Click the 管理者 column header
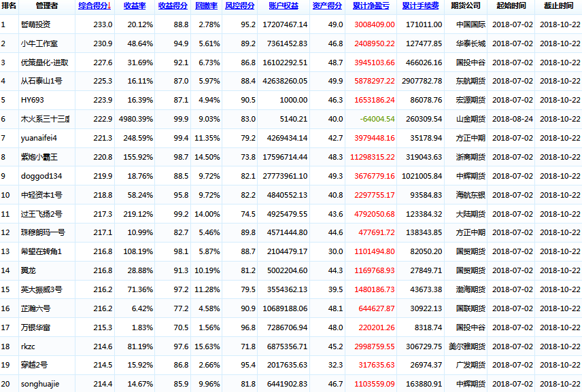 pos(47,6)
